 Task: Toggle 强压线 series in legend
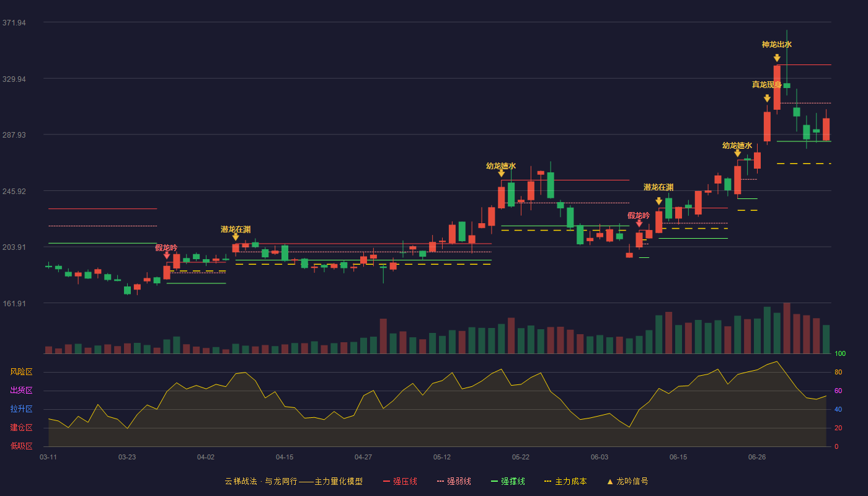[x=400, y=481]
